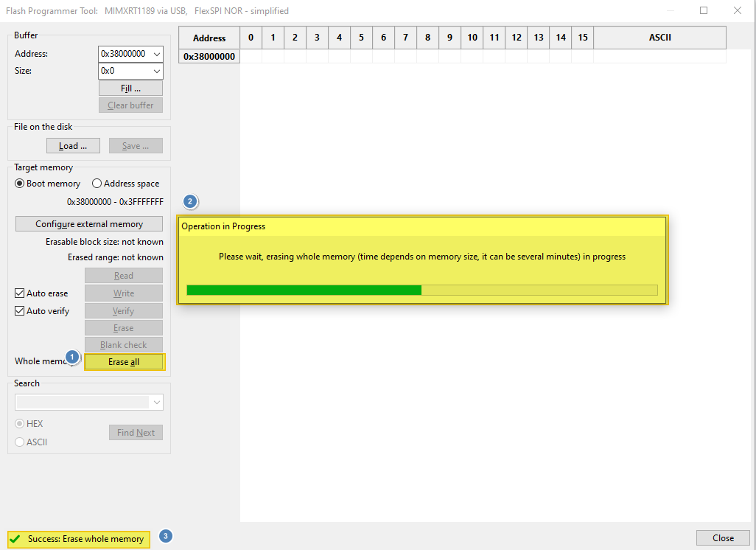The image size is (756, 550).
Task: Click the erase progress bar
Action: 421,290
